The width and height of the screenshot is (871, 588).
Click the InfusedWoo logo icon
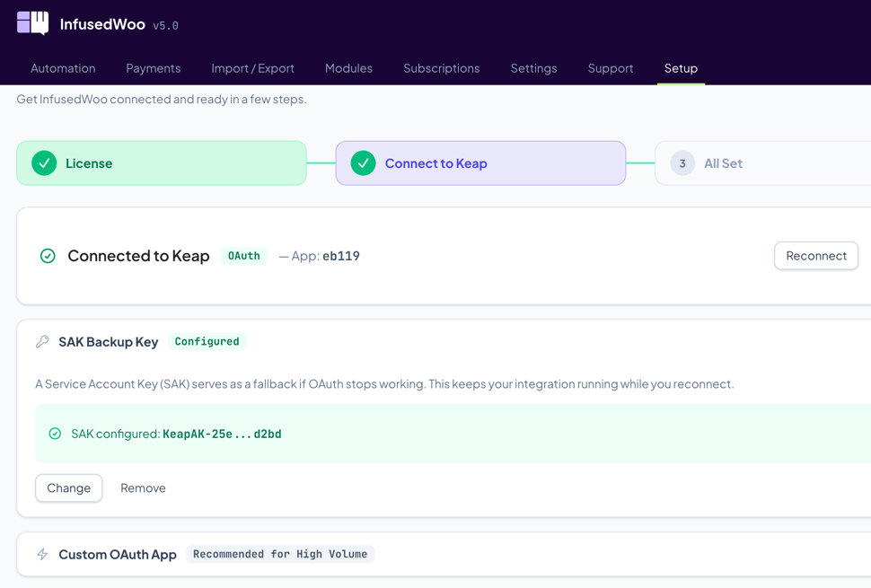coord(32,23)
